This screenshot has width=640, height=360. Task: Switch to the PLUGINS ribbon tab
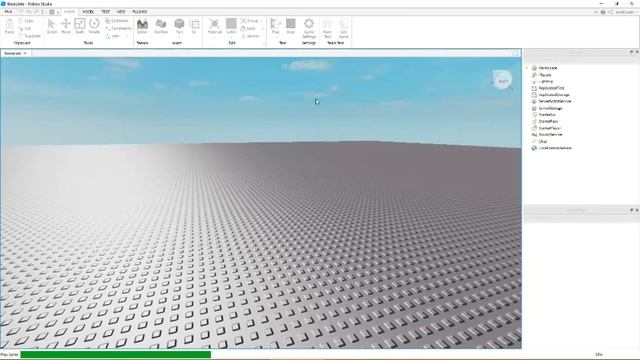point(140,12)
